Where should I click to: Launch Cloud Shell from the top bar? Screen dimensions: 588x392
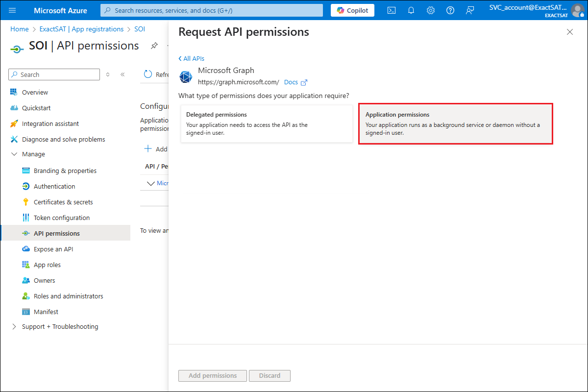392,10
